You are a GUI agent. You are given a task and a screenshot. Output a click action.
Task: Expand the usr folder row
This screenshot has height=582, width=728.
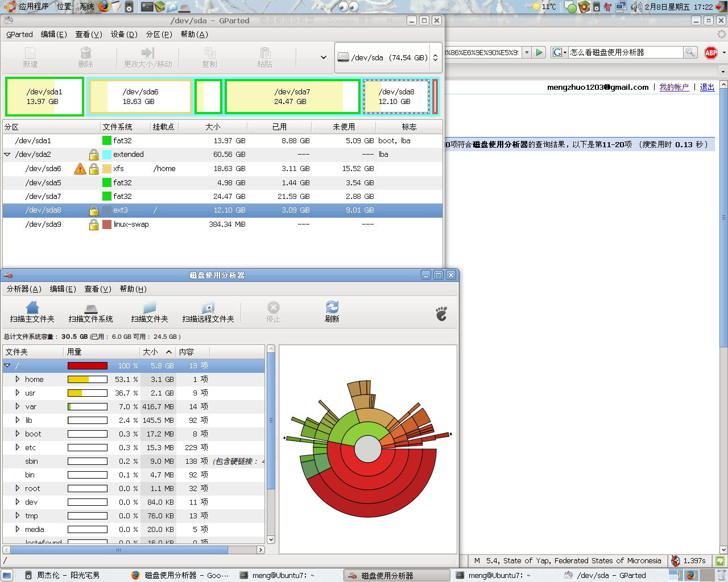[18, 393]
